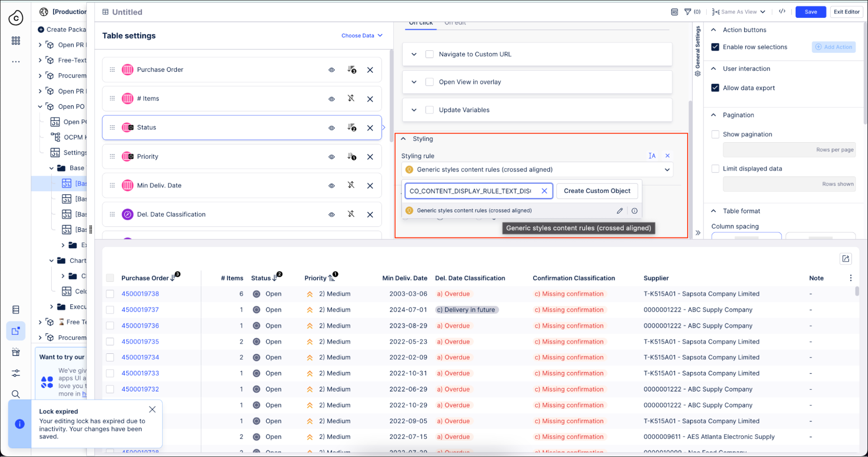
Task: Collapse the Styling section
Action: pyautogui.click(x=403, y=139)
